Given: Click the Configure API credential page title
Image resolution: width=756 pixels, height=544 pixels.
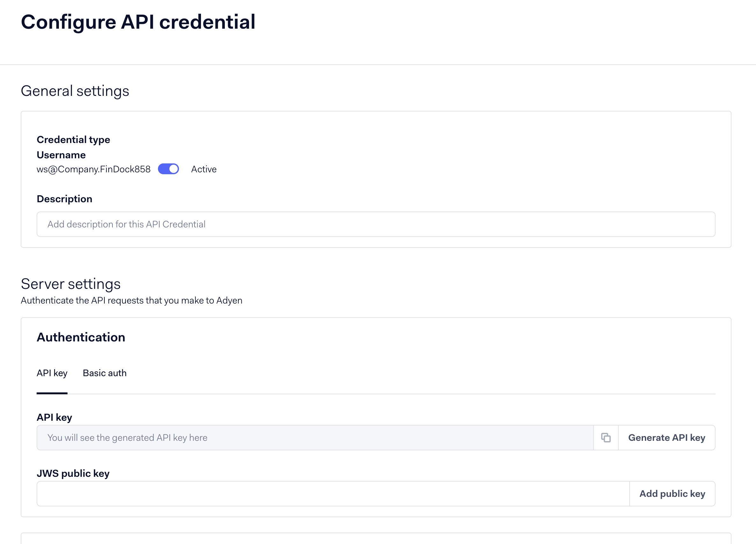Looking at the screenshot, I should pyautogui.click(x=138, y=22).
